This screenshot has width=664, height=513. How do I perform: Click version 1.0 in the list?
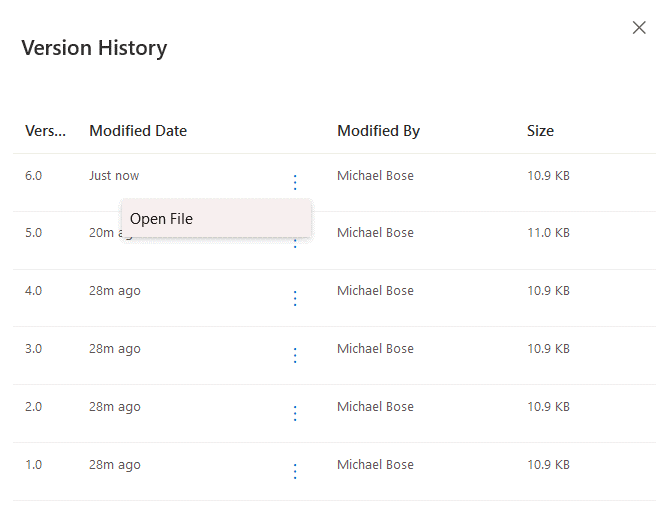click(x=34, y=465)
